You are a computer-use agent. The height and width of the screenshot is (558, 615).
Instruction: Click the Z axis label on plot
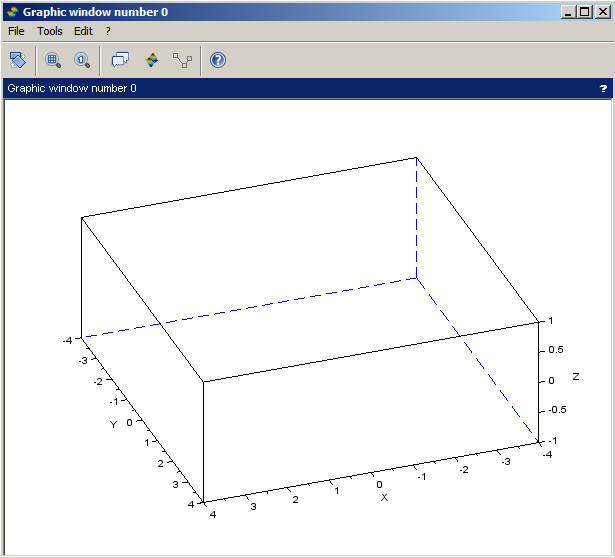(x=577, y=376)
